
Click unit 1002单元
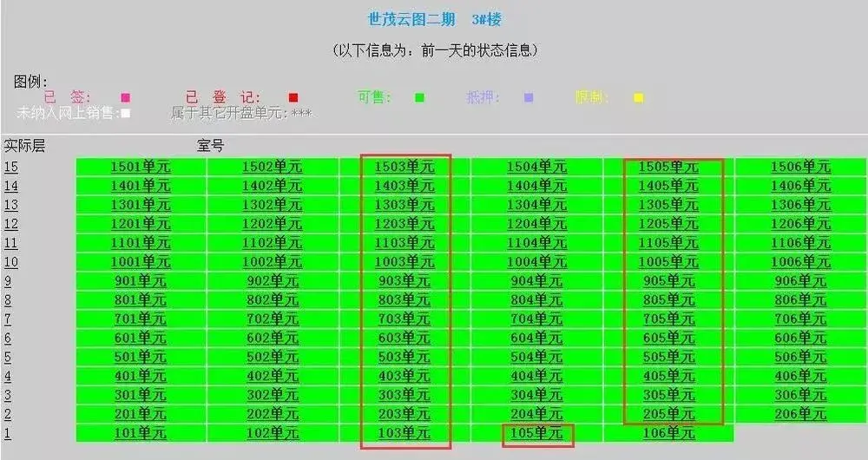pos(273,262)
